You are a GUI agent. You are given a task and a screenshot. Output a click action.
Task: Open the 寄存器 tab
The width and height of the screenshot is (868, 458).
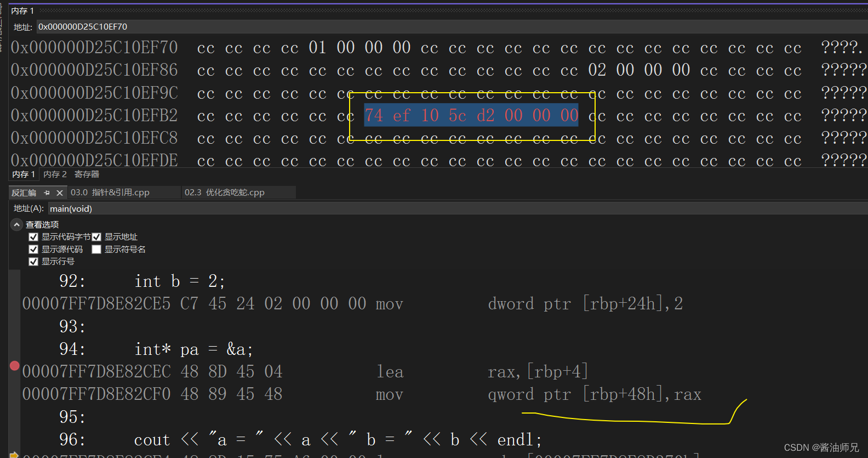pyautogui.click(x=87, y=174)
